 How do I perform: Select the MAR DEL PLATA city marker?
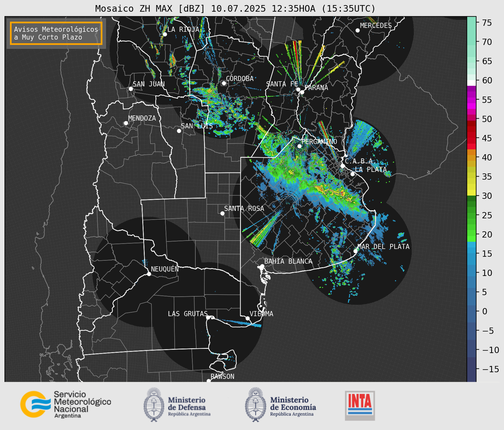356,251
